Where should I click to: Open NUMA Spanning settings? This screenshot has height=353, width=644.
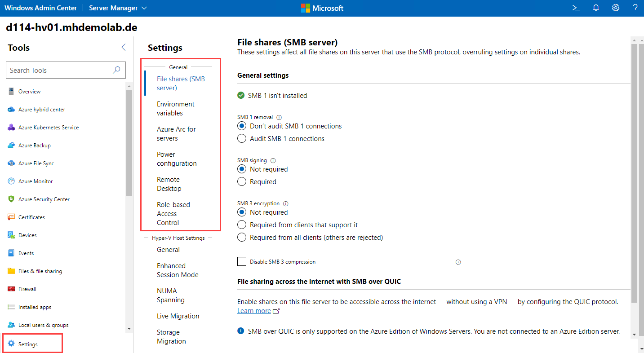(x=171, y=296)
